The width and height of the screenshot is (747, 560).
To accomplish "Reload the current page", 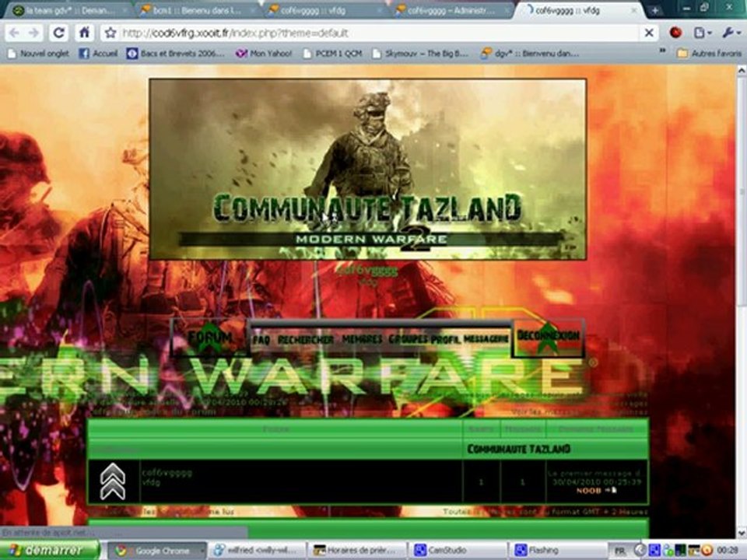I will (x=58, y=33).
